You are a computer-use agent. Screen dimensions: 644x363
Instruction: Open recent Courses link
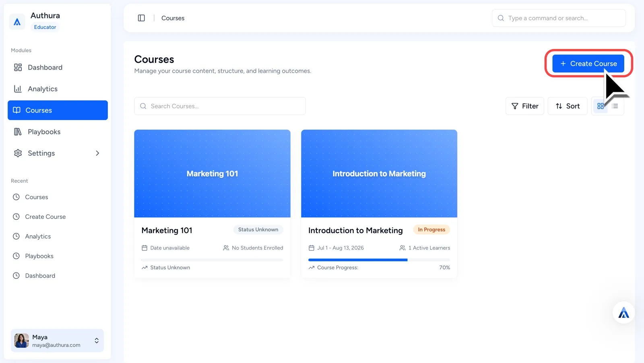[x=36, y=197]
